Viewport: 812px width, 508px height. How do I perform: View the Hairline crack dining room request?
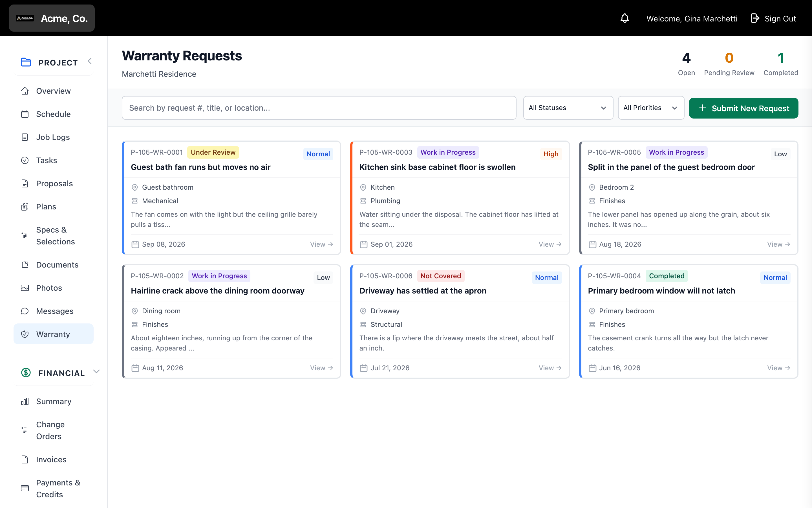[321, 368]
